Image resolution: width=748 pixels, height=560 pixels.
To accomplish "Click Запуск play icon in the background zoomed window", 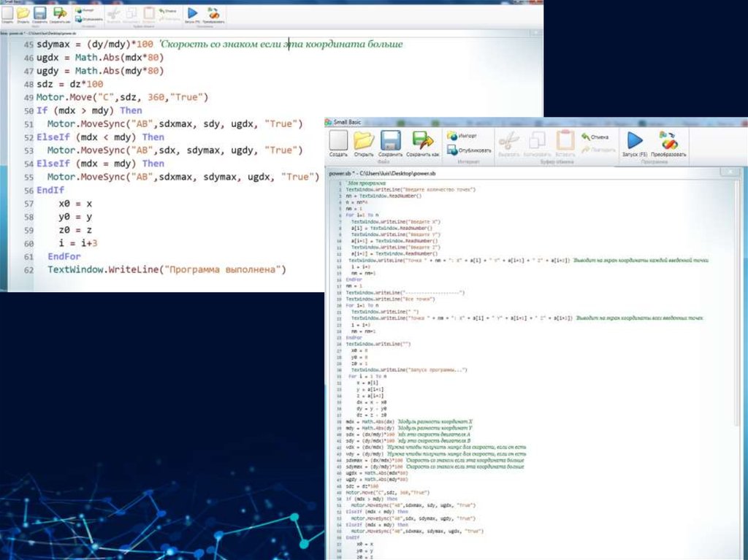I will tap(192, 13).
